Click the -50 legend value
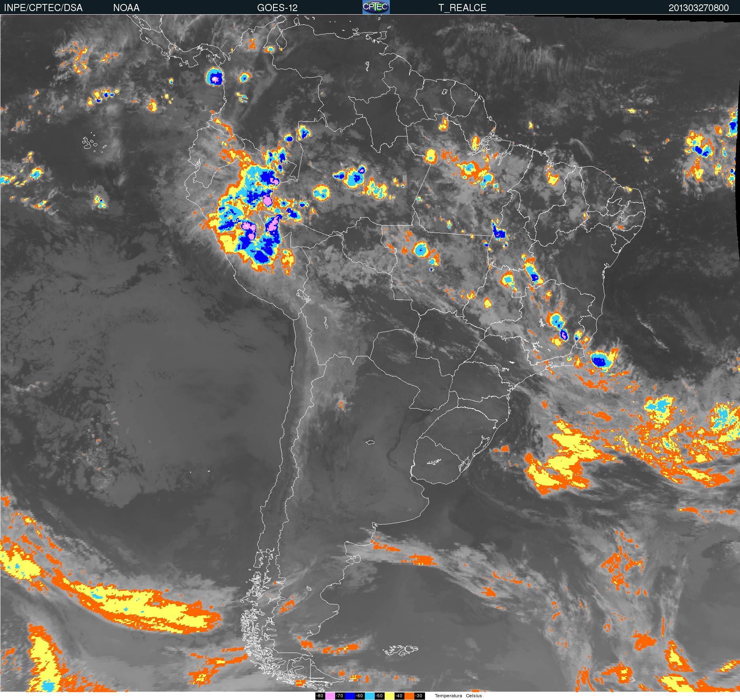 tap(379, 696)
